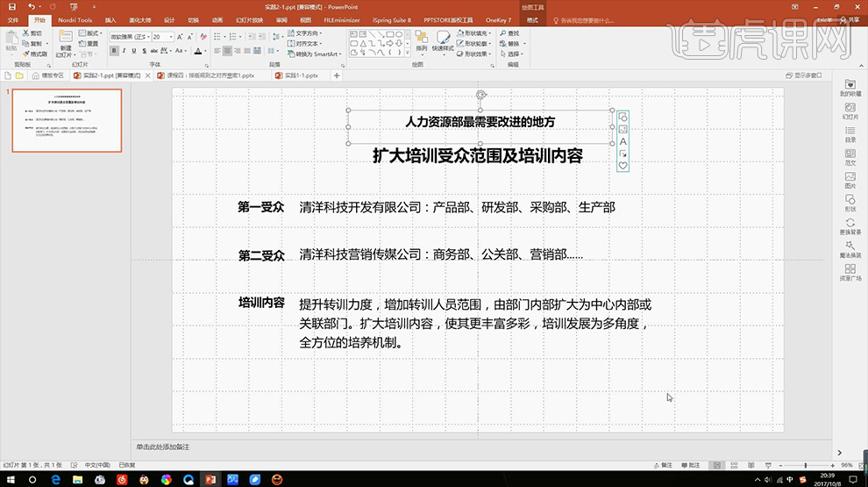Open the 形状 shapes library in side panel
Viewport: 868px width, 487px height.
pyautogui.click(x=850, y=204)
